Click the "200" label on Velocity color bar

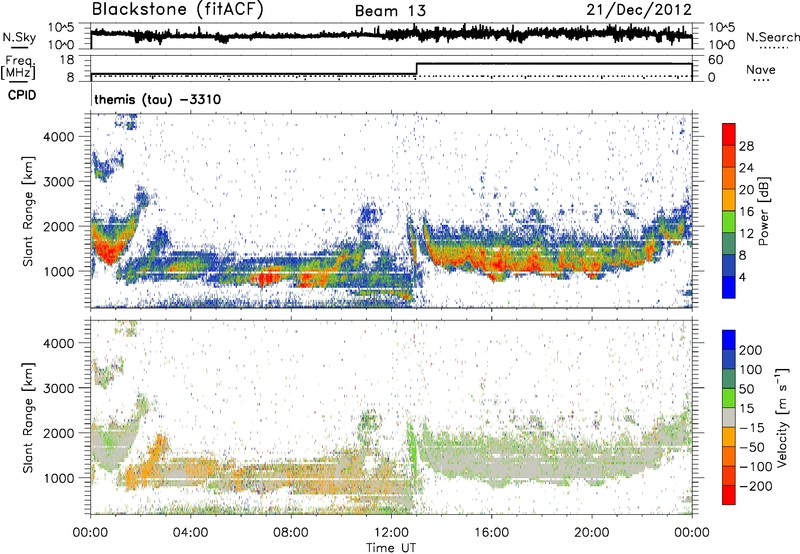click(751, 350)
